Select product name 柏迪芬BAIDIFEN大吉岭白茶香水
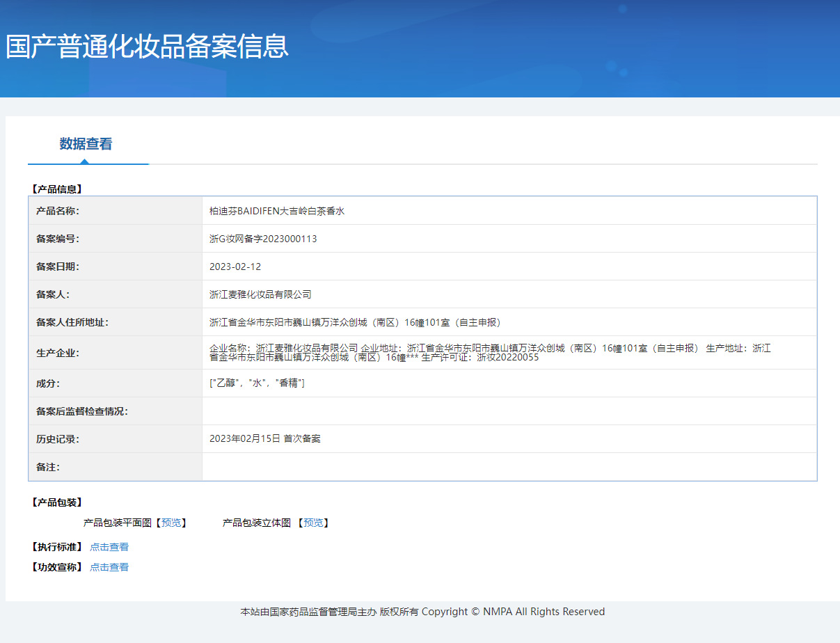Viewport: 840px width, 643px height. [x=277, y=211]
